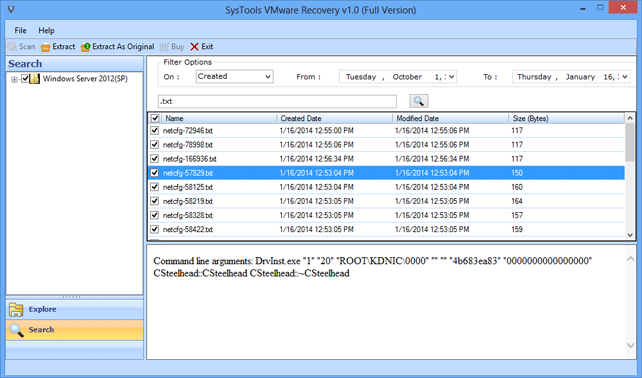Screen dimensions: 642x378
Task: Click preview pane scroll down arrow
Action: pyautogui.click(x=631, y=346)
